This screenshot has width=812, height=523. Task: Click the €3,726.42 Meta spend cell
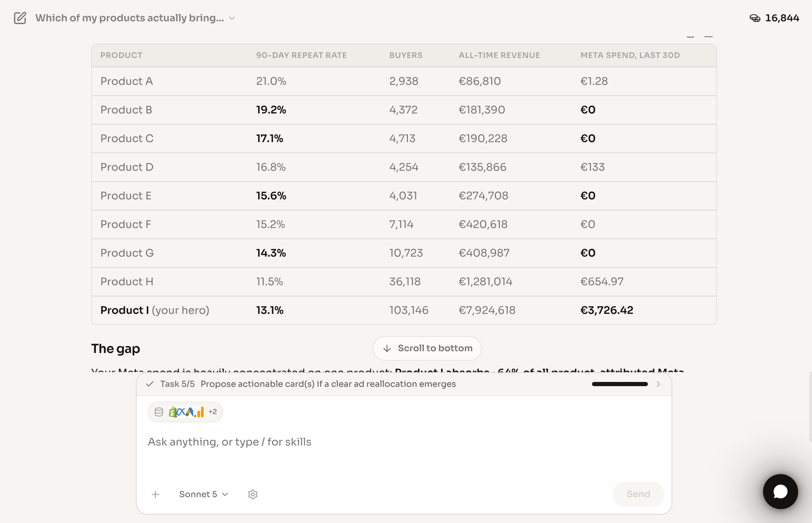point(607,310)
